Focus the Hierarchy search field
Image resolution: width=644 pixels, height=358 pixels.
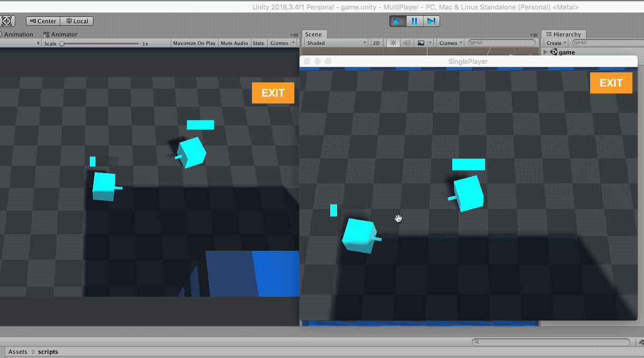point(608,43)
